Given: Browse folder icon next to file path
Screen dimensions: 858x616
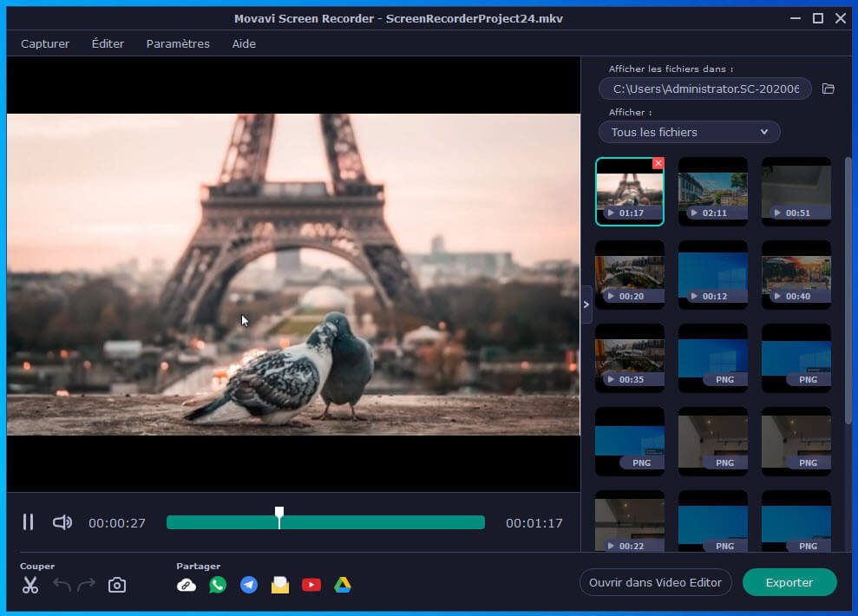Looking at the screenshot, I should [x=828, y=88].
